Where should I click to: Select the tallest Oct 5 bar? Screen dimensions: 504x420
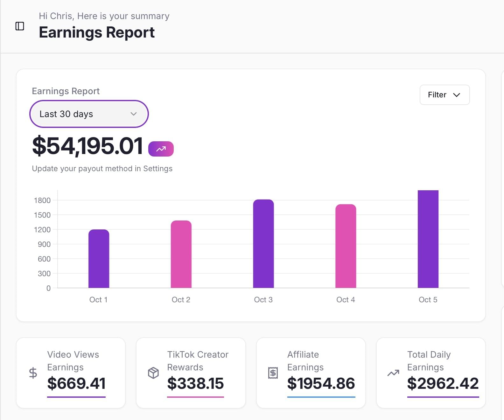click(x=428, y=239)
